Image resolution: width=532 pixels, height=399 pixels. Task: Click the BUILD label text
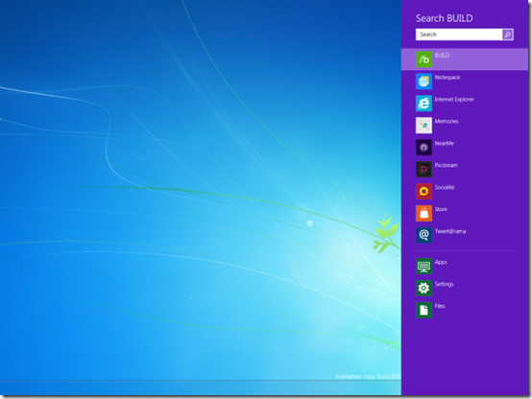442,56
